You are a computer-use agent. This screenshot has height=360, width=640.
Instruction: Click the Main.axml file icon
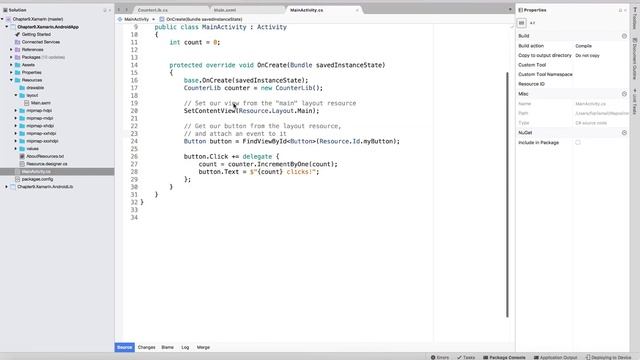pos(27,103)
